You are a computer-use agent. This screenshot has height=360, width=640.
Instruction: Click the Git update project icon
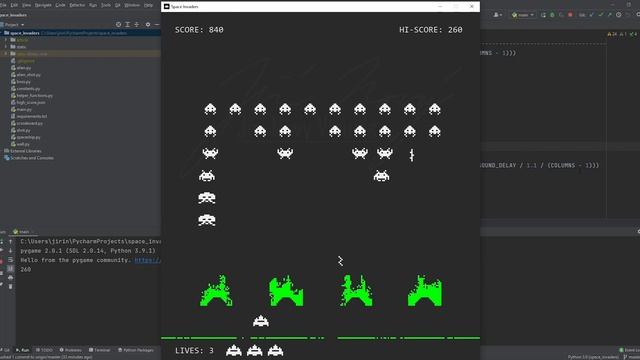[x=591, y=15]
